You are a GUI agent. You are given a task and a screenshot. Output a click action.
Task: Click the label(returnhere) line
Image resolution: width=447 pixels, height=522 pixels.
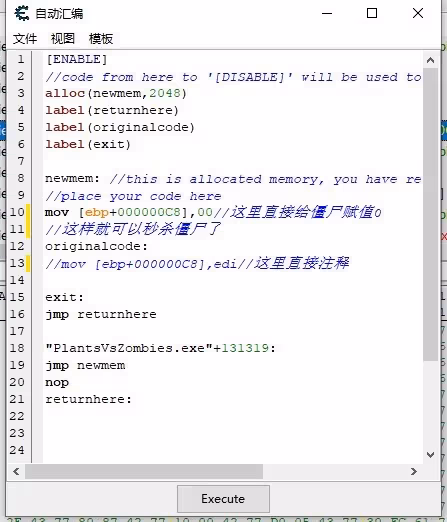coord(112,111)
